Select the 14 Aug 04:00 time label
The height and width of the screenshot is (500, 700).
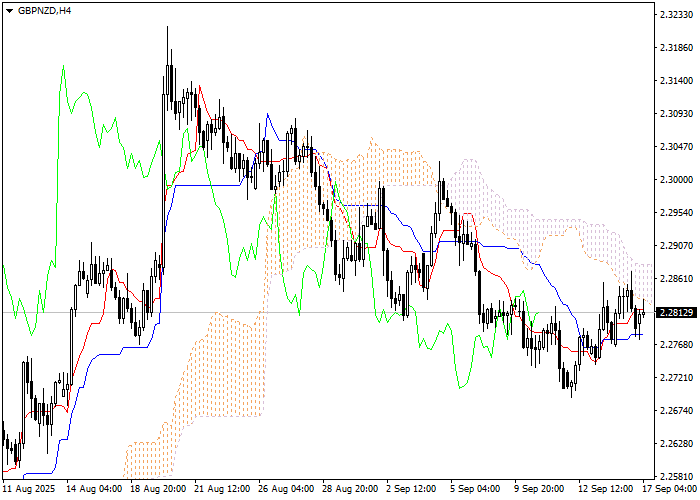coord(94,490)
